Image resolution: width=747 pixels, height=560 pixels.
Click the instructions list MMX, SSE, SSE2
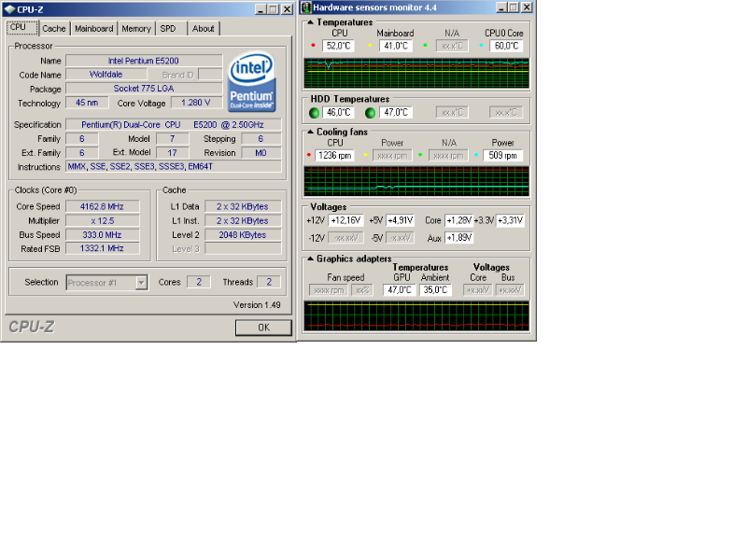coord(174,167)
